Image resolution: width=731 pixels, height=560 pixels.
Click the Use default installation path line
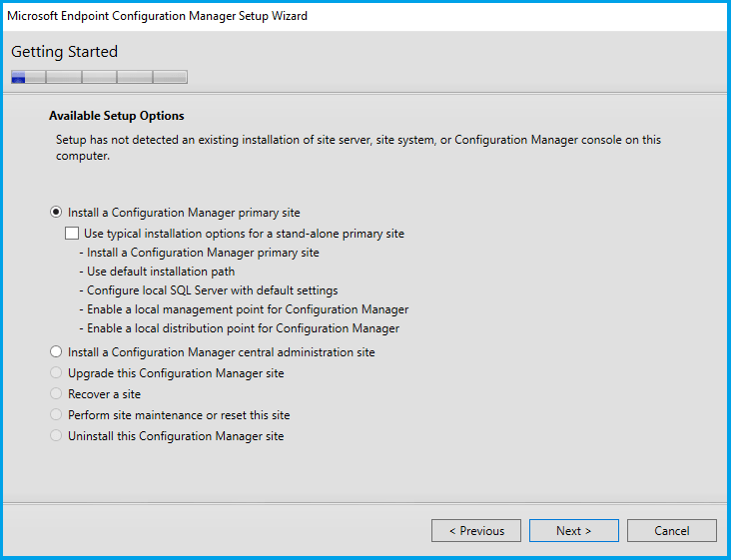point(161,271)
